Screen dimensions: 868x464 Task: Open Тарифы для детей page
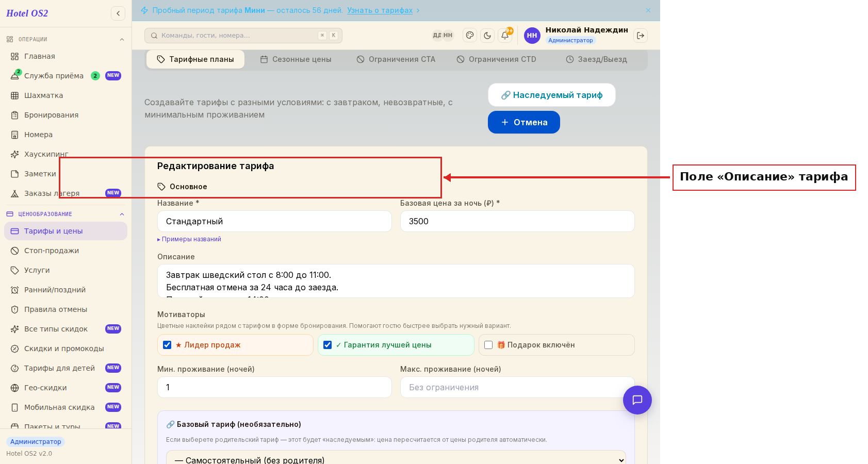[x=65, y=368]
